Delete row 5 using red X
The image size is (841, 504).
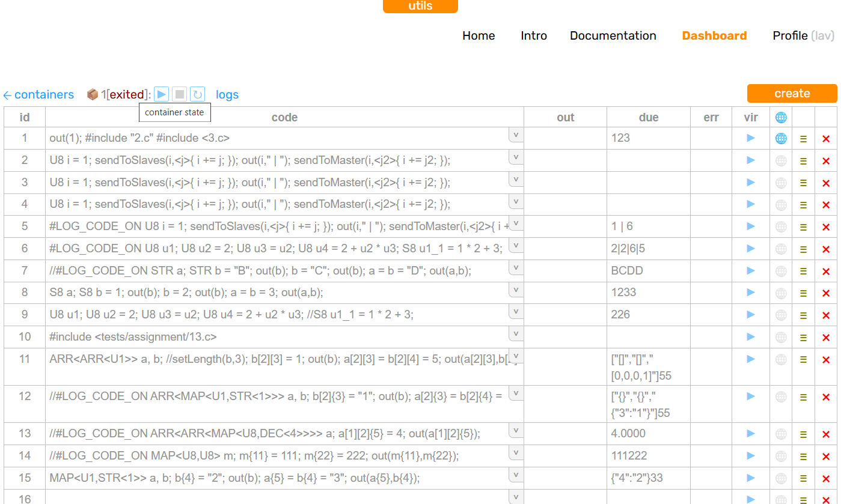coord(825,227)
